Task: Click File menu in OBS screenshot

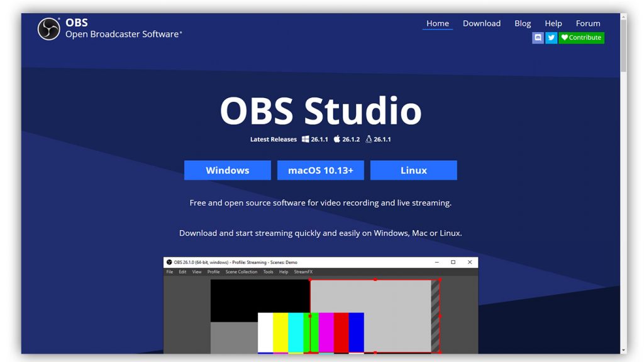Action: click(170, 271)
